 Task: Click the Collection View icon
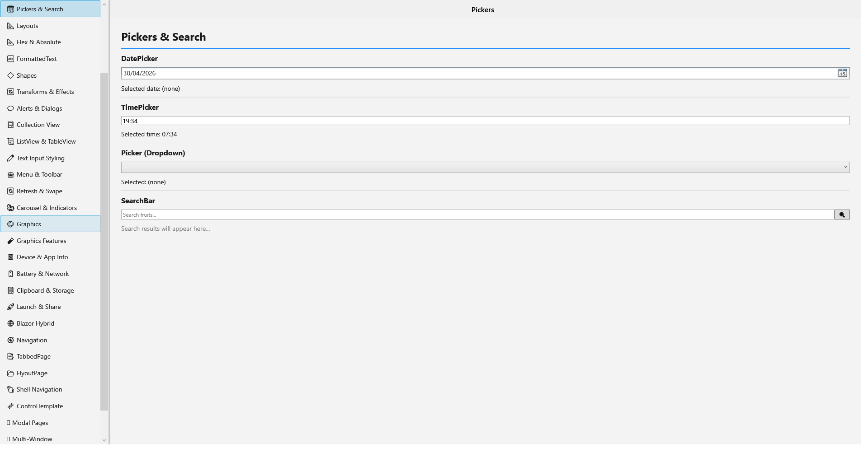(10, 125)
